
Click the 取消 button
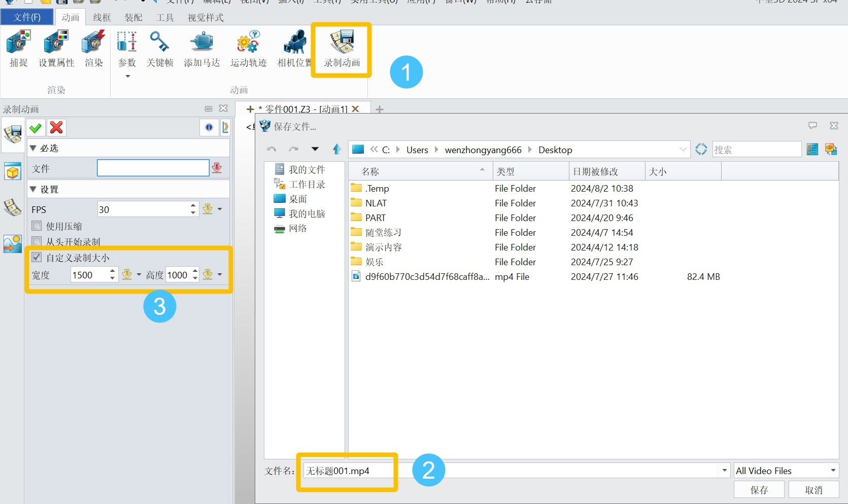tap(814, 490)
